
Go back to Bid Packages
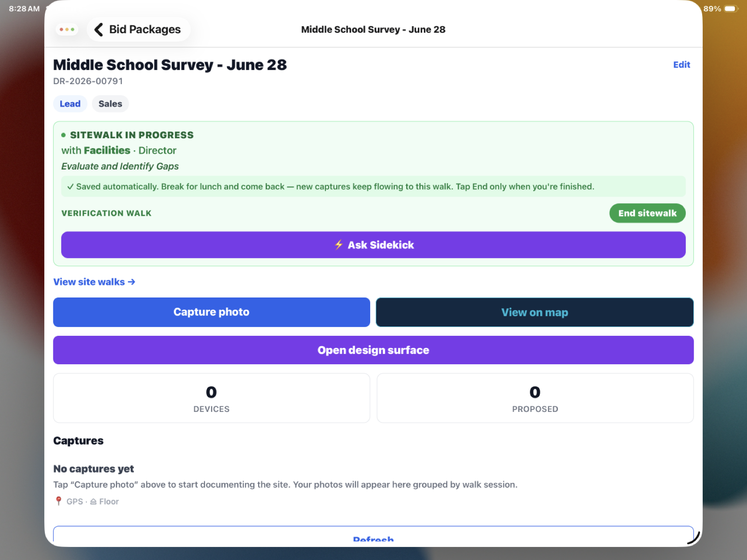138,29
